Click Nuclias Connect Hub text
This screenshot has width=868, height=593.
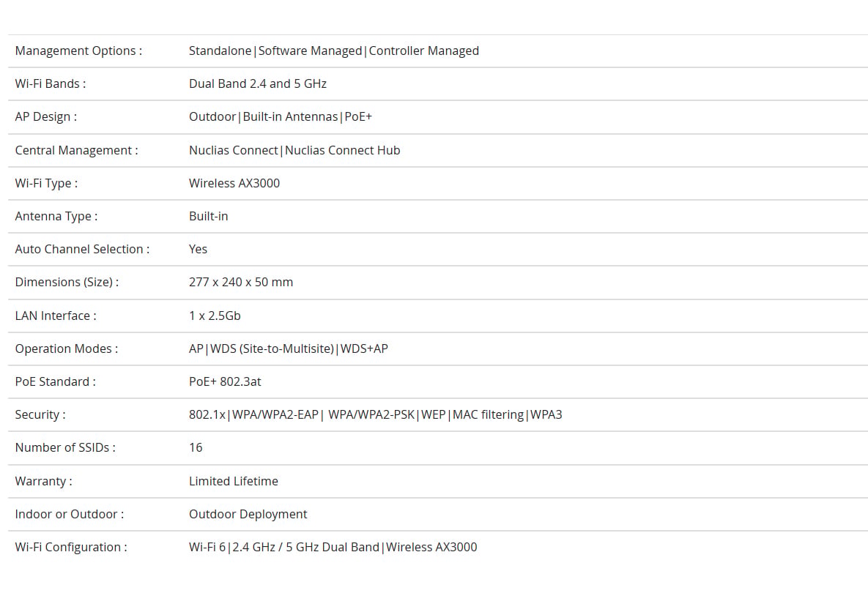coord(342,151)
